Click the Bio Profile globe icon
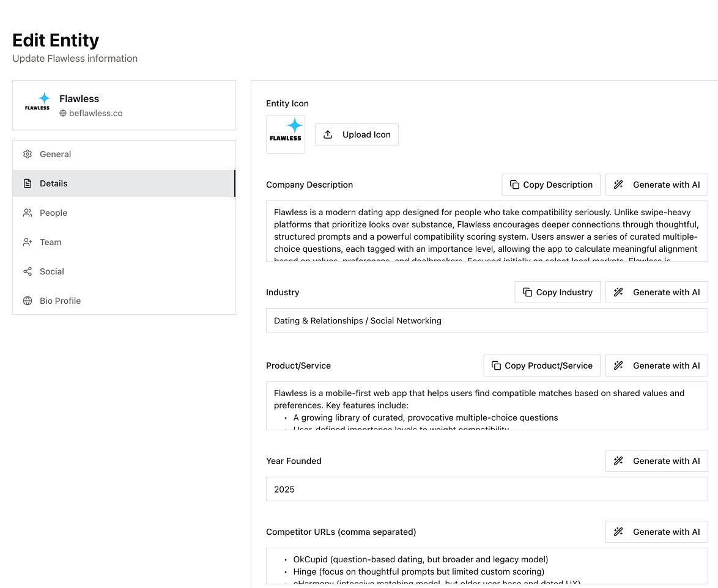The height and width of the screenshot is (588, 718). (28, 301)
